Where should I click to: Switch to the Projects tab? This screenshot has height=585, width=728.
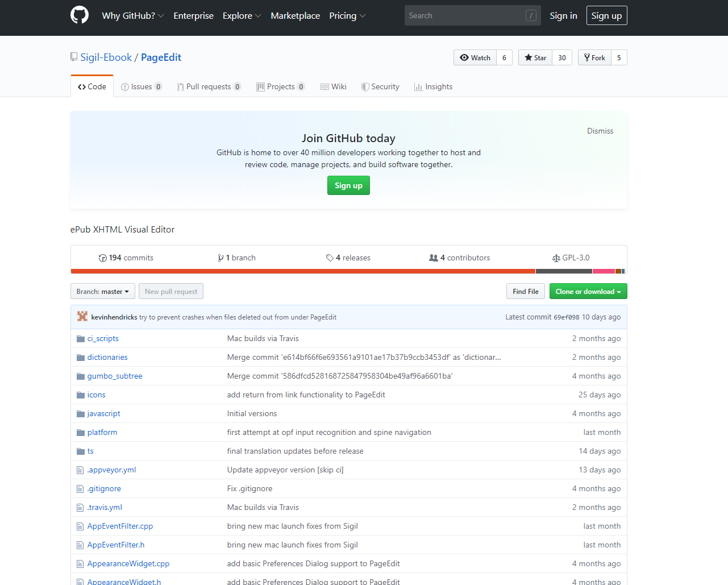pos(281,86)
